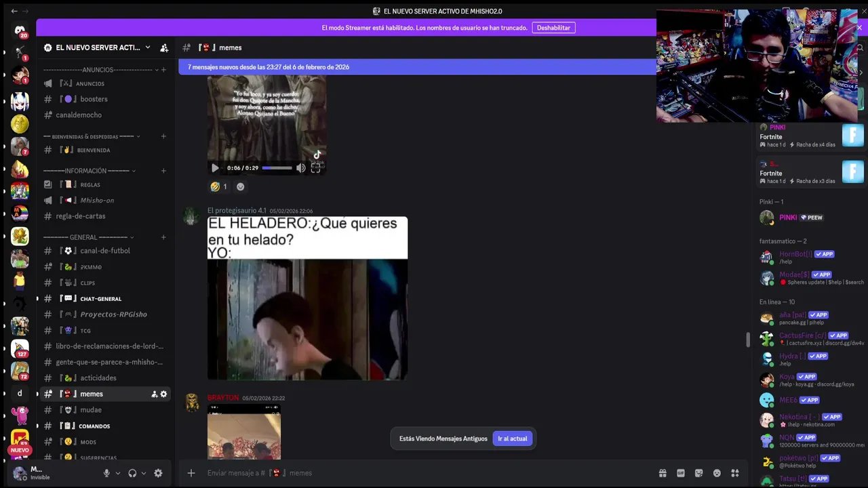Open the server name dropdown menu

pos(148,47)
